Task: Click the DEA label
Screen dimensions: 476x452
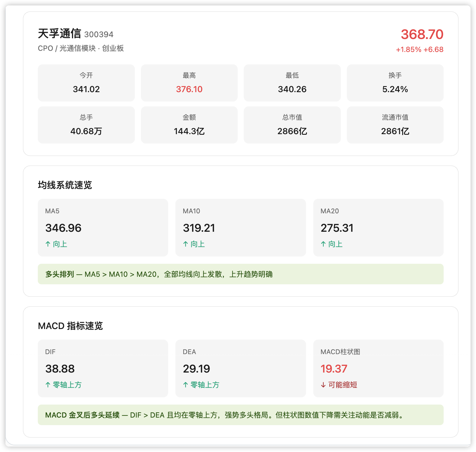Action: [189, 352]
